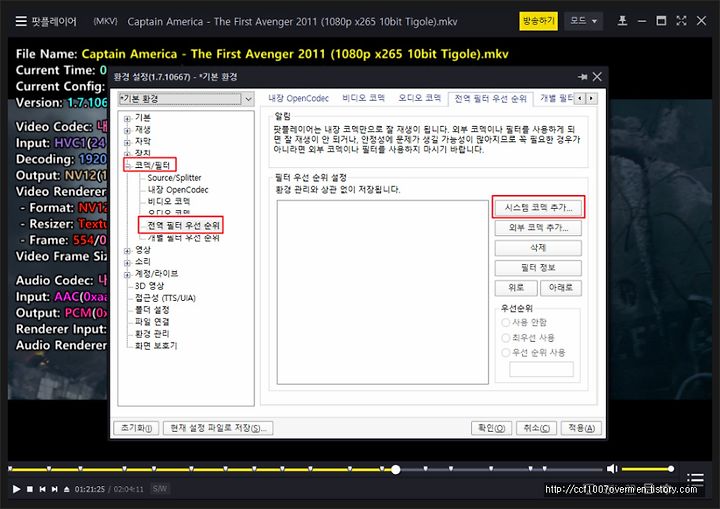Expand the 기본 tree node
Viewport: 720px width, 509px height.
click(127, 119)
